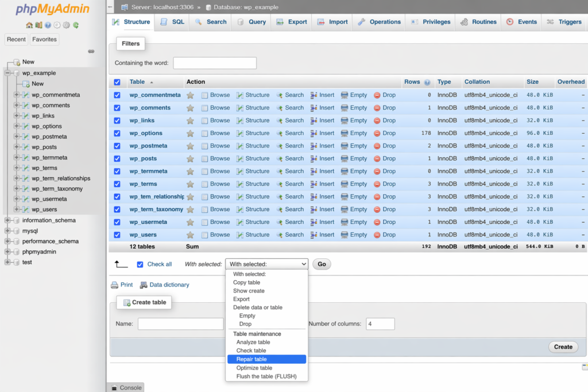Click inside the table Name input field
This screenshot has height=392, width=588.
[x=180, y=324]
